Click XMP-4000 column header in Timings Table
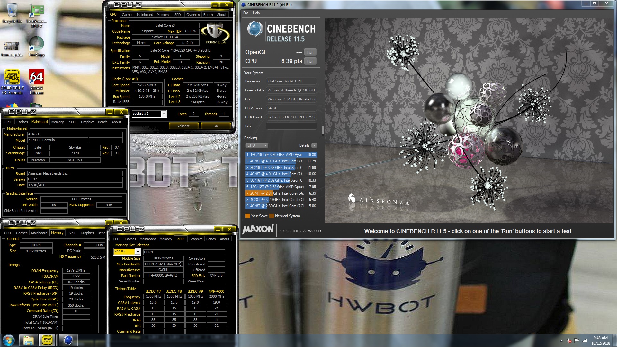Screen dimensions: 617x364 216,291
